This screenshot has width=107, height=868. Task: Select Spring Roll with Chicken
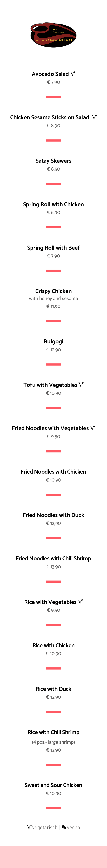coord(53,204)
